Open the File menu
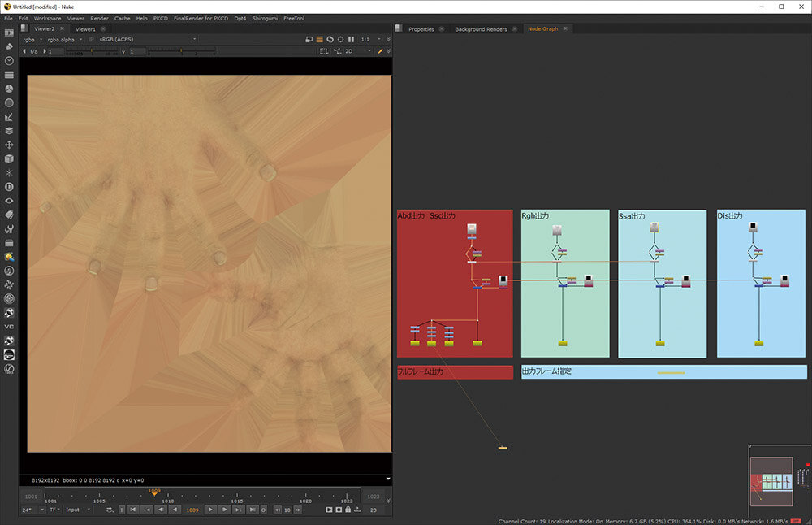This screenshot has height=525, width=812. [x=8, y=18]
